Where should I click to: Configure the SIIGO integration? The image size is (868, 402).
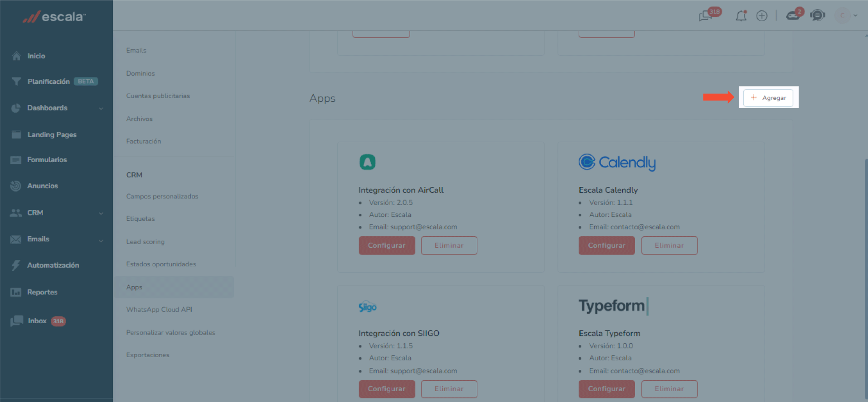[387, 389]
